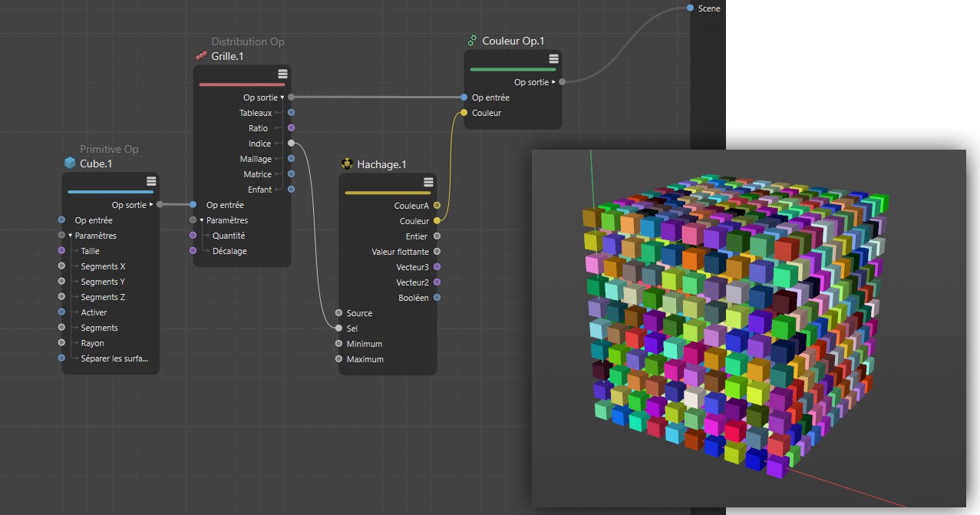This screenshot has width=980, height=515.
Task: Click the Couleur input port on Couleur Op.1
Action: click(x=464, y=113)
